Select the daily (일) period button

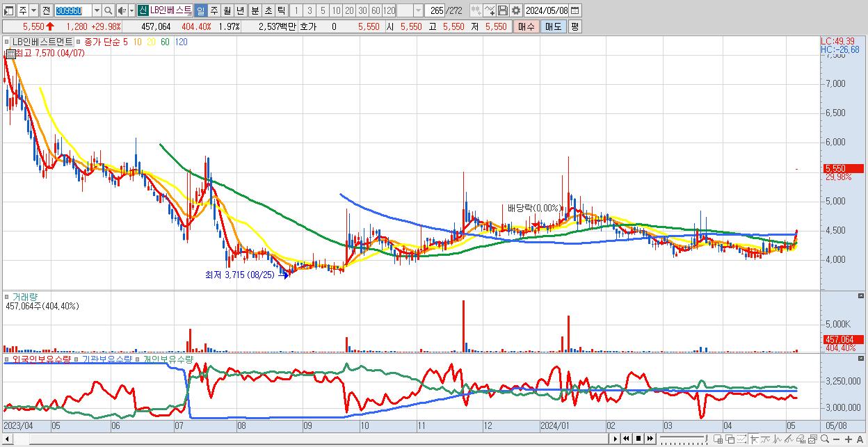200,10
